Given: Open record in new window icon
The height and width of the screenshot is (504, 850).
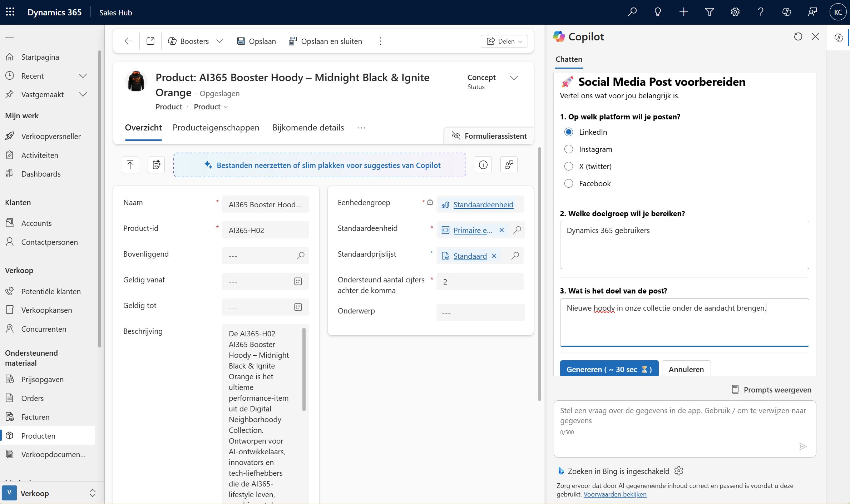Looking at the screenshot, I should click(150, 41).
